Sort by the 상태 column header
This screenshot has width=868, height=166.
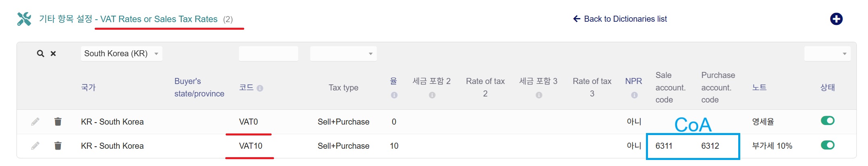827,87
